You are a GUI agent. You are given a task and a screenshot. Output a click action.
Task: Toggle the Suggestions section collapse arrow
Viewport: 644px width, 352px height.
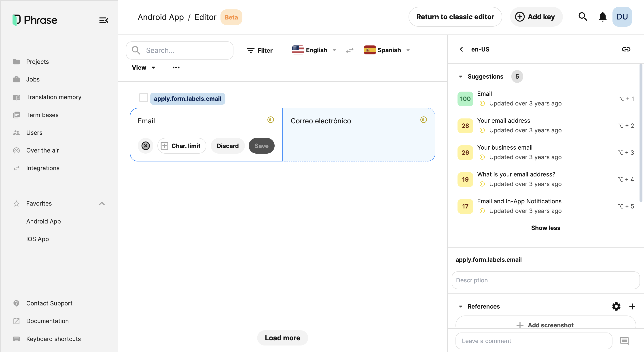[460, 76]
